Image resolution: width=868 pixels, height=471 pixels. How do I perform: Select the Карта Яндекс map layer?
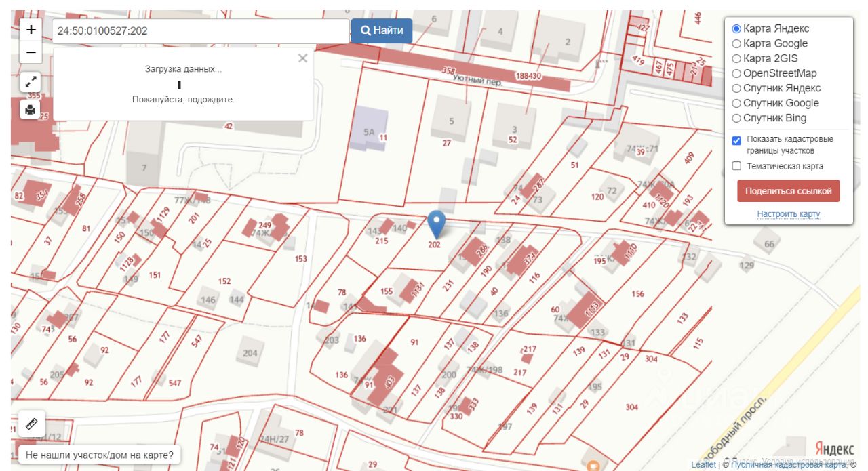point(736,29)
